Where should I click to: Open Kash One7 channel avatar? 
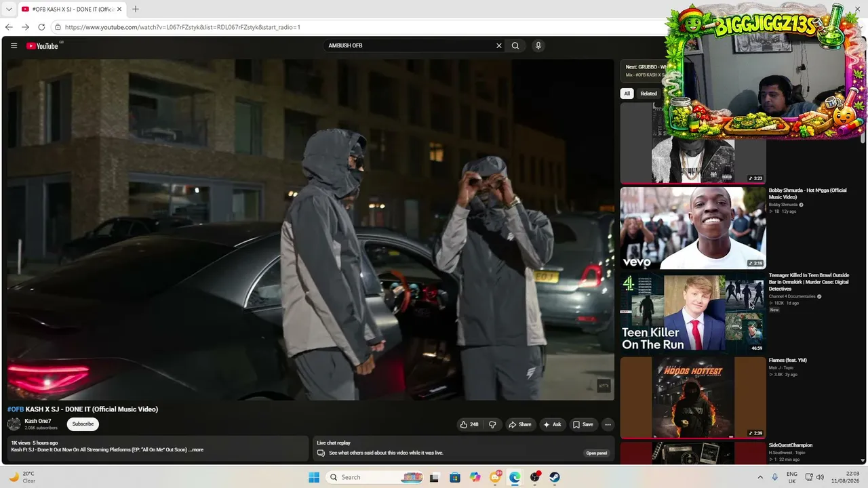14,424
